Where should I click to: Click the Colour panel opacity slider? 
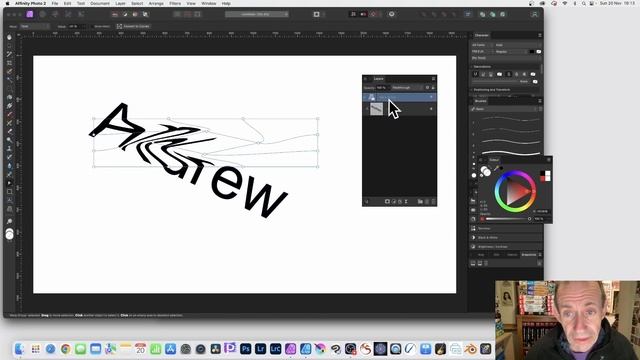508,219
